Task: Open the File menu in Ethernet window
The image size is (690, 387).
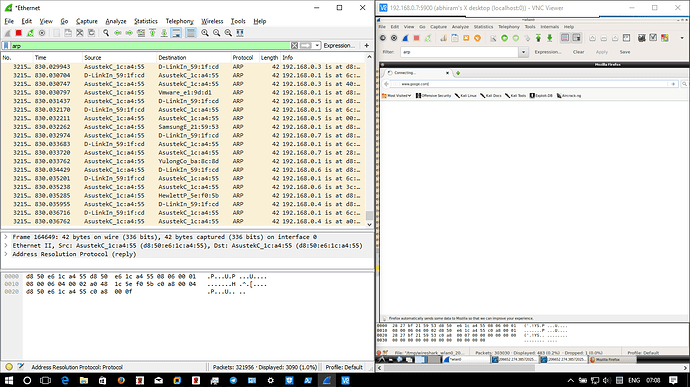Action: point(9,21)
